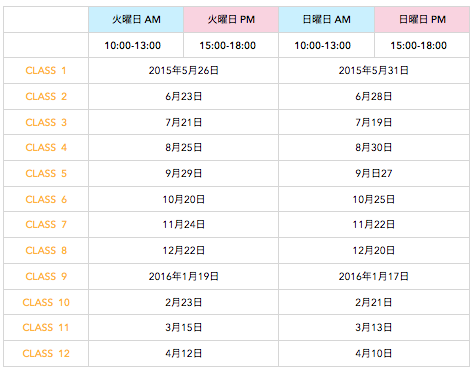
Task: Select the CLASS 9 row label
Action: coord(46,277)
